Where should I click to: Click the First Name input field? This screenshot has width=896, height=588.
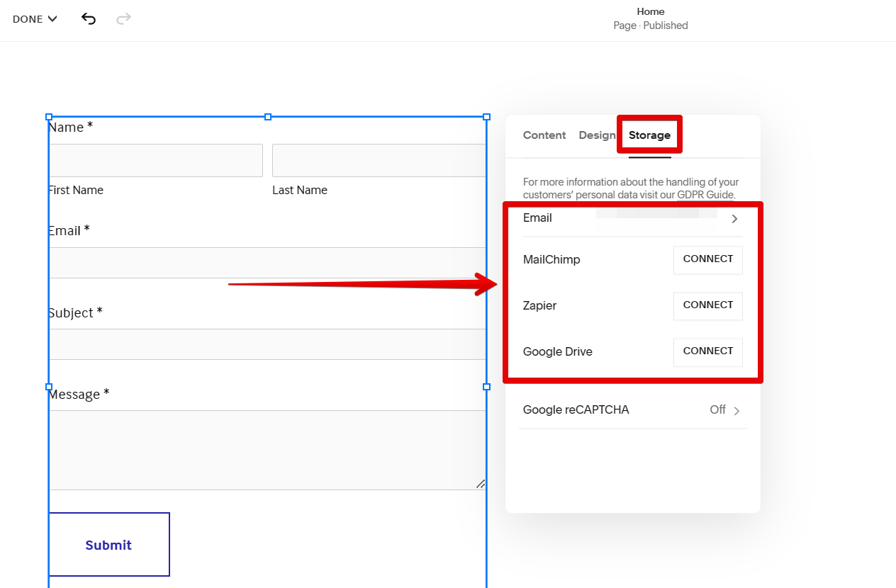pyautogui.click(x=155, y=160)
